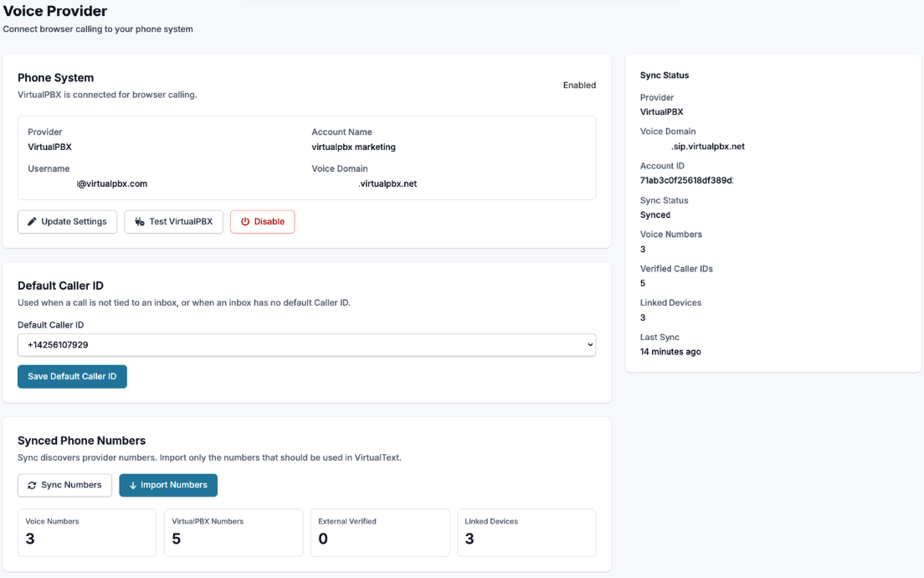Expand the caller ID select chevron arrow
924x578 pixels.
tap(590, 345)
